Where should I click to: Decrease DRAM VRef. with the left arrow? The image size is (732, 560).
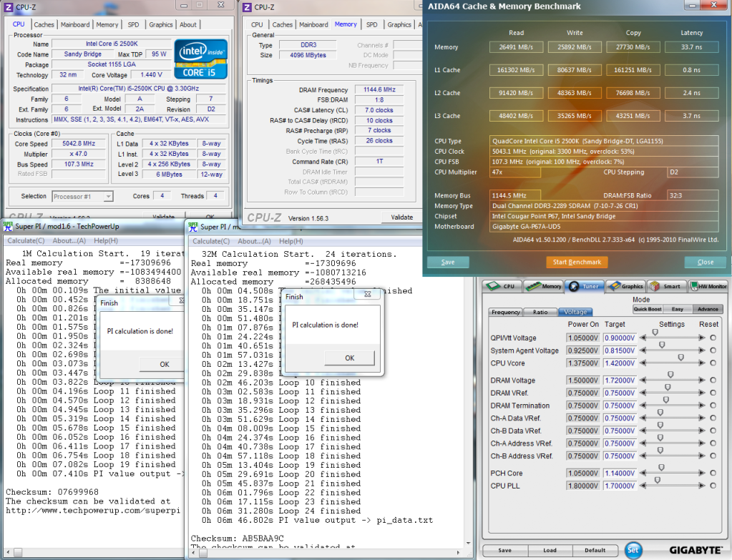coord(643,393)
